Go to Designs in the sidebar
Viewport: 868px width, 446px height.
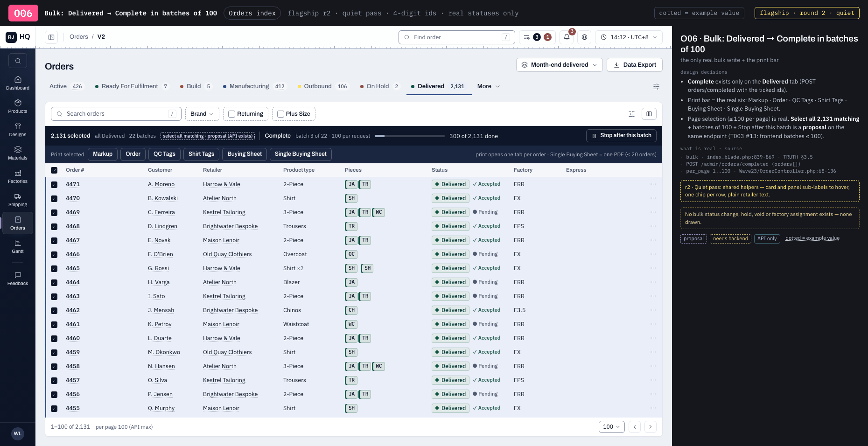point(18,130)
